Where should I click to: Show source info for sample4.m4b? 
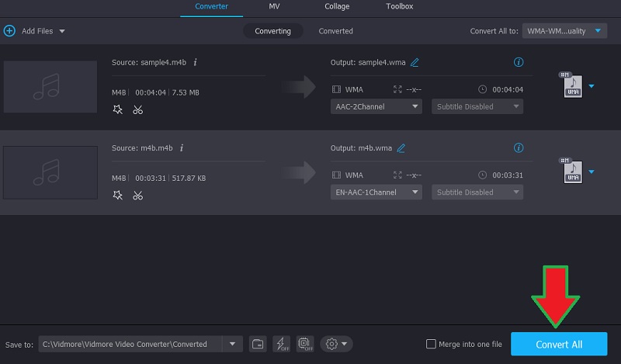point(195,62)
